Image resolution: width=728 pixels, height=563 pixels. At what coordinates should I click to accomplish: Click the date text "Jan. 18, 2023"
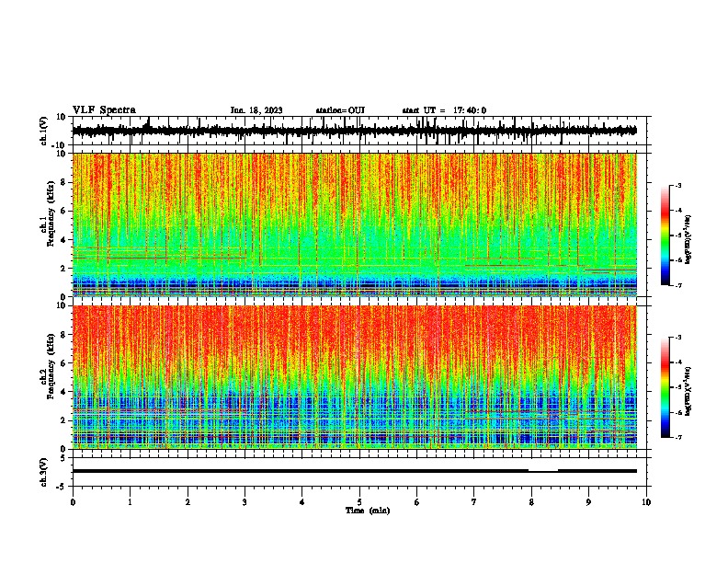tap(256, 110)
